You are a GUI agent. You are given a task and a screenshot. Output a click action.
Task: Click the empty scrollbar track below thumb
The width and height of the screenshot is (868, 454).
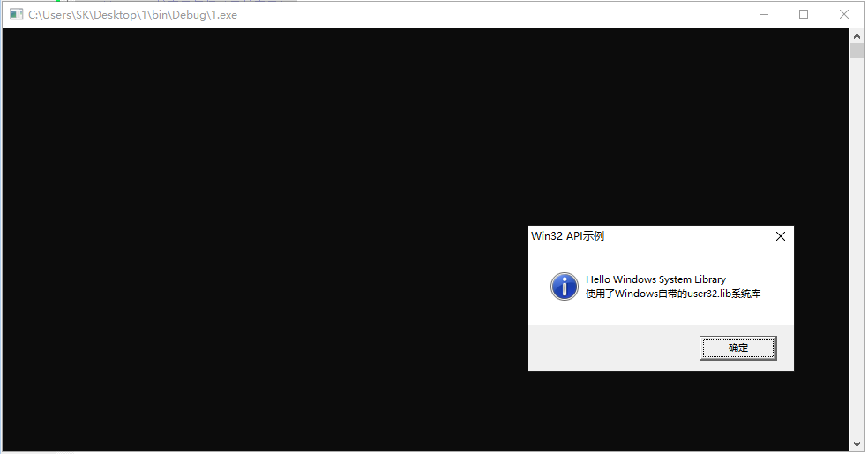point(857,247)
